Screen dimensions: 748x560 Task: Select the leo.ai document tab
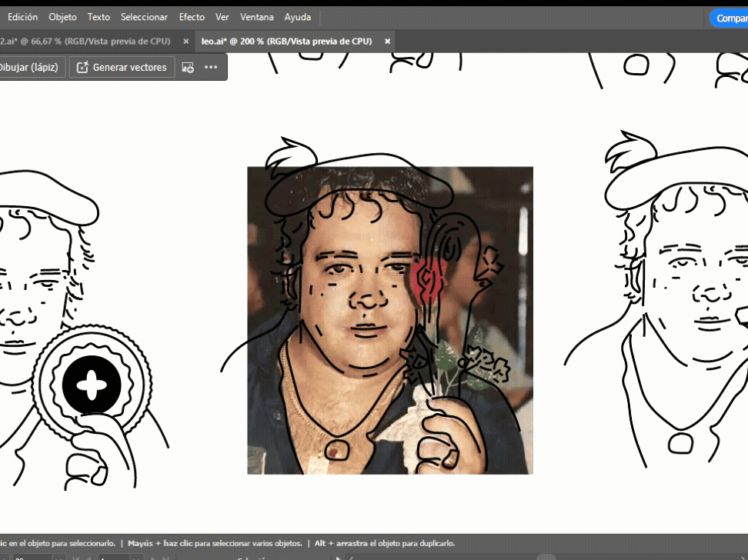[286, 42]
